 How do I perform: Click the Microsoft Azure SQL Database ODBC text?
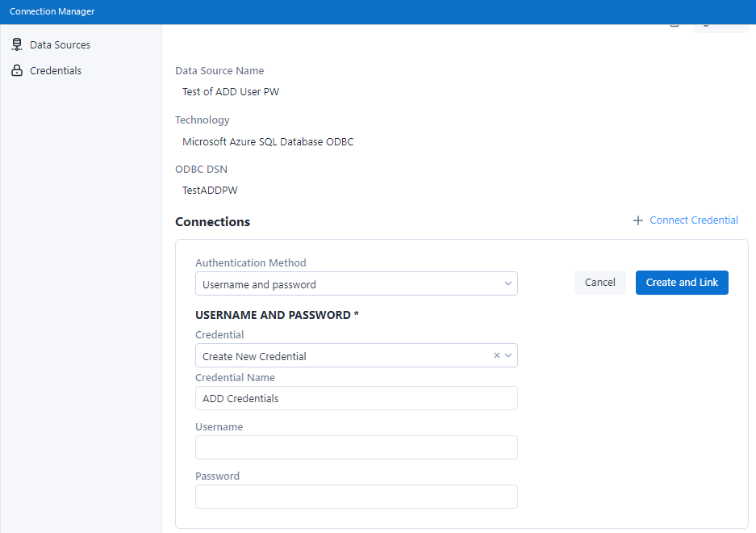point(268,142)
